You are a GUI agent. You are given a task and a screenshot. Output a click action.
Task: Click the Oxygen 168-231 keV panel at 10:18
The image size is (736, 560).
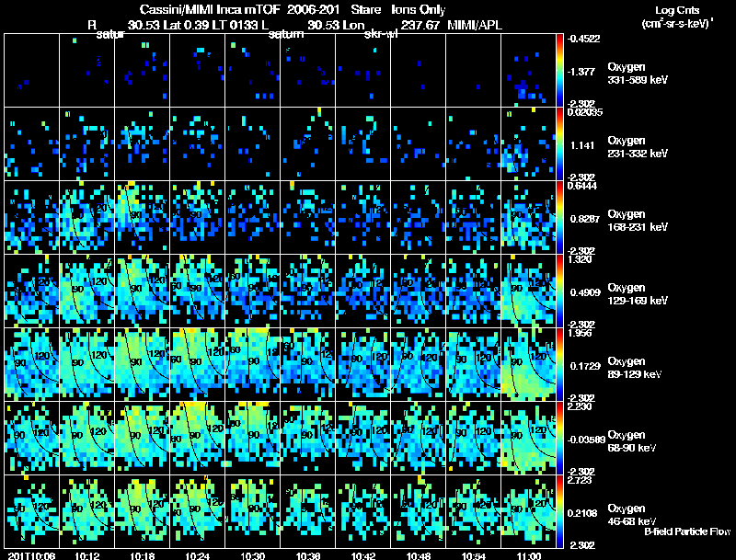143,217
